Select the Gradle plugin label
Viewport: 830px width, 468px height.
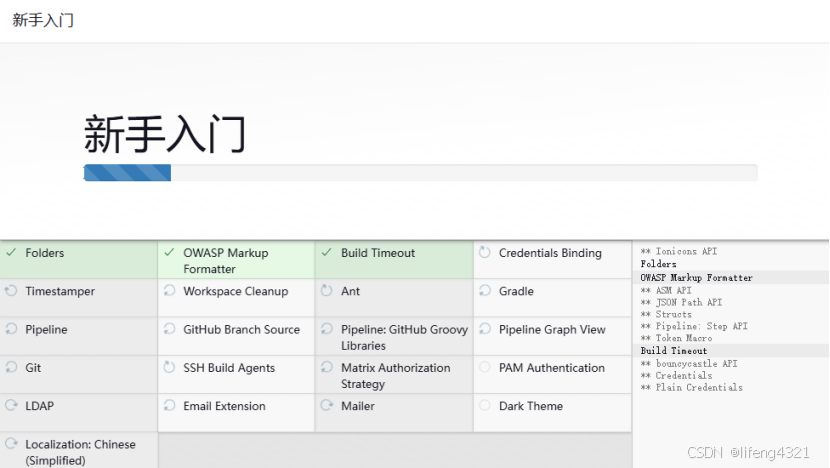516,291
